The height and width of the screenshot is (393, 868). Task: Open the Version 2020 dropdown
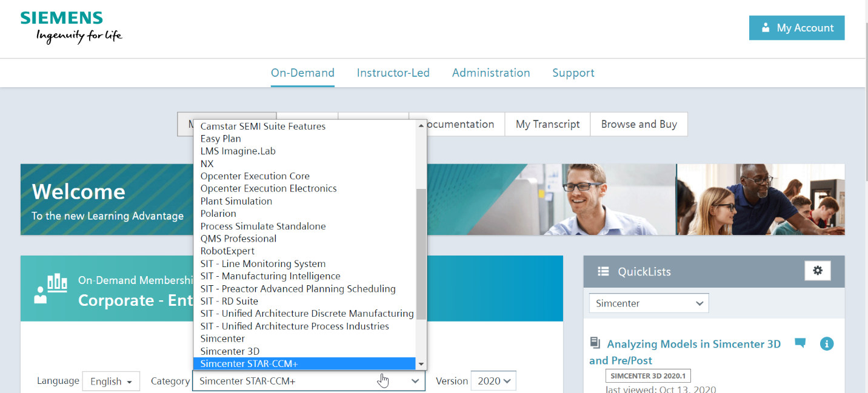click(x=493, y=381)
